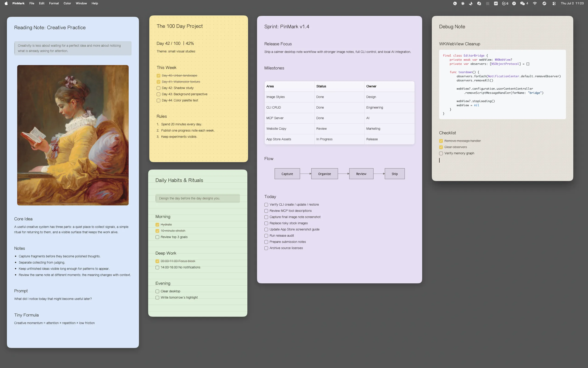The image size is (588, 368).
Task: Open the Wi-Fi status menu
Action: point(535,3)
